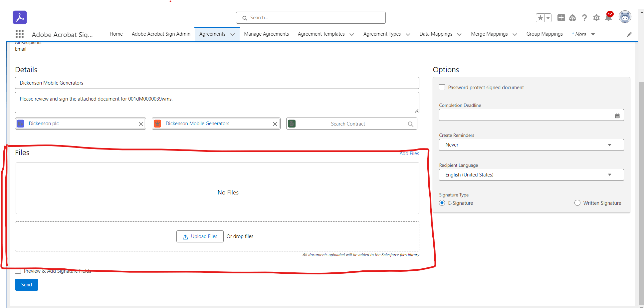Click the Upload Files button
This screenshot has height=308, width=644.
pos(200,236)
